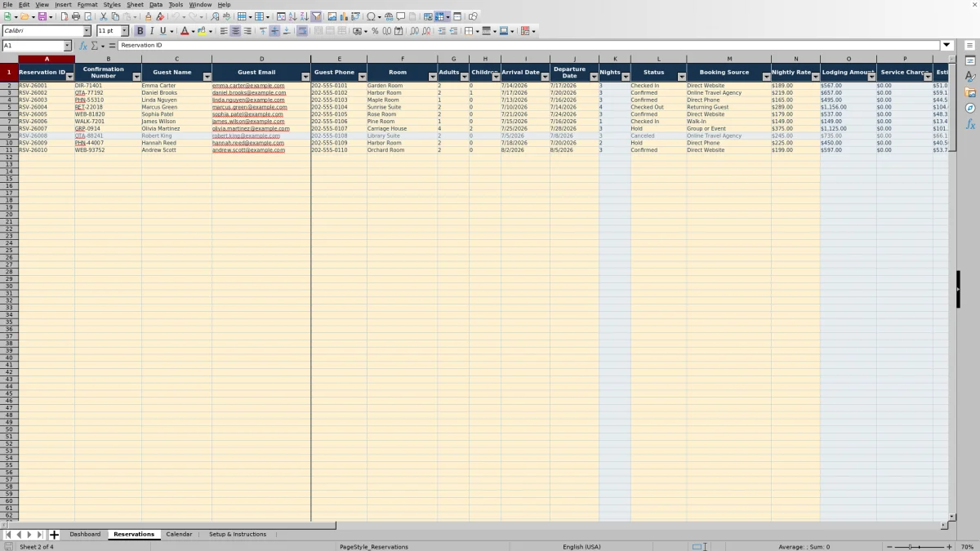The width and height of the screenshot is (980, 551).
Task: Open the font size dropdown
Action: tap(124, 31)
